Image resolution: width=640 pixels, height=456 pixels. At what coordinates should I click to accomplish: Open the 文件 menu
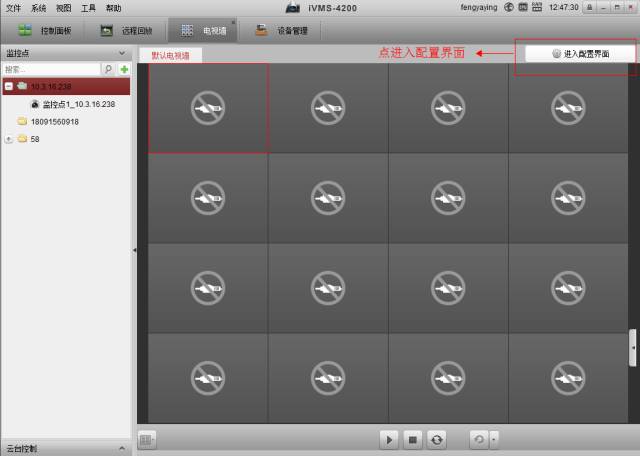(x=13, y=8)
